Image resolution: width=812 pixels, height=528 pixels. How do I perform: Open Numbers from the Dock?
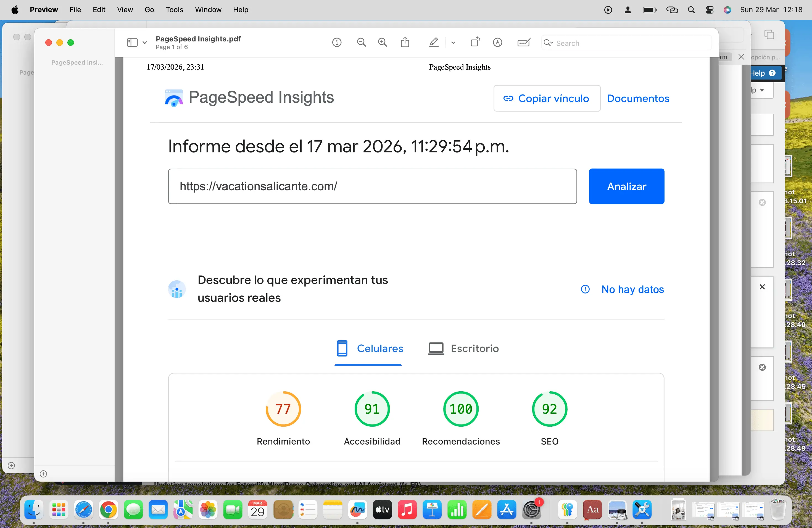click(x=457, y=509)
